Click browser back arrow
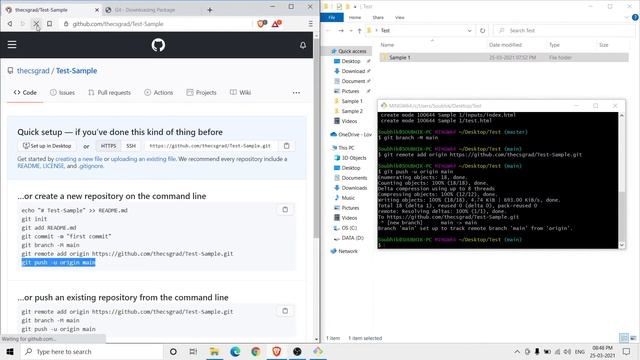 point(10,24)
